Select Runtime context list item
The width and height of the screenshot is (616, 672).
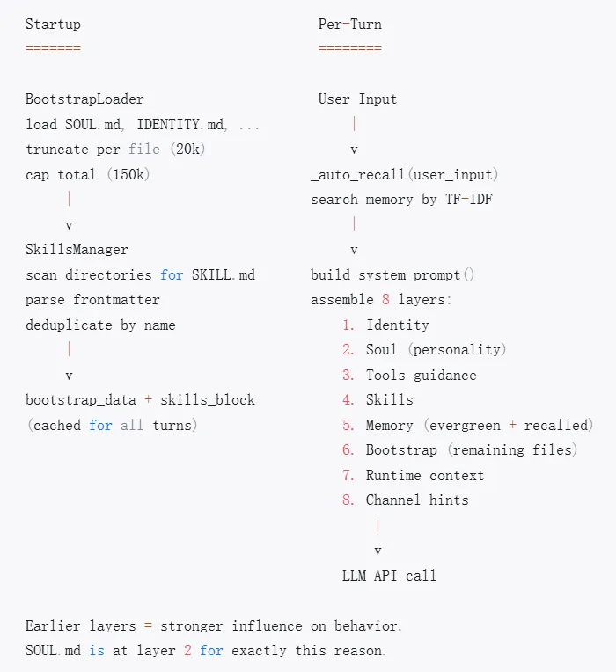point(414,475)
